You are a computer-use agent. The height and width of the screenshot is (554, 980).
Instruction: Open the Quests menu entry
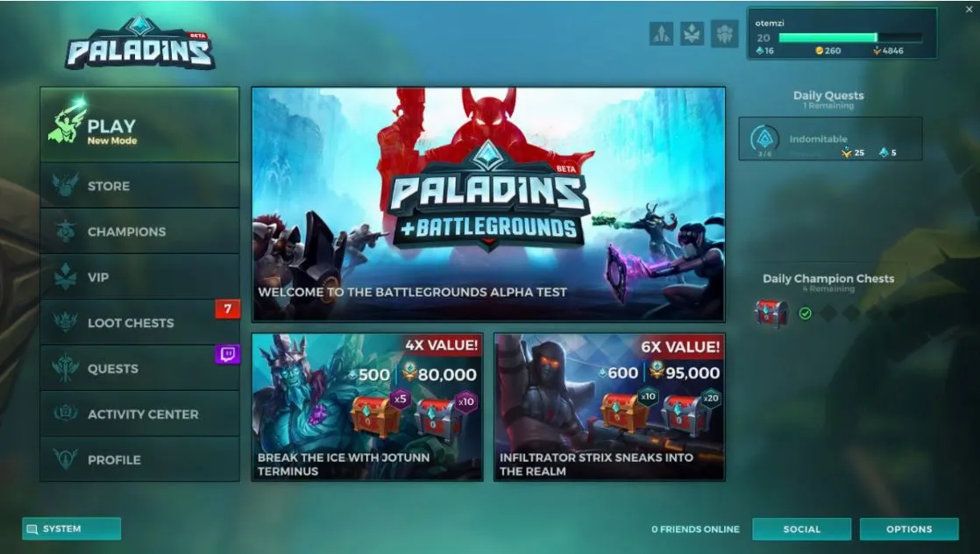pyautogui.click(x=139, y=368)
